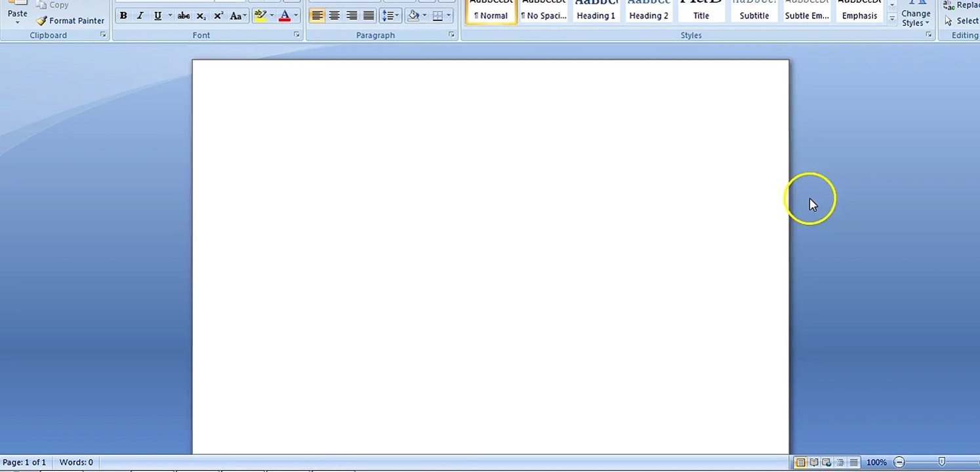Open the Font dialog launcher
This screenshot has height=472, width=980.
pos(296,35)
